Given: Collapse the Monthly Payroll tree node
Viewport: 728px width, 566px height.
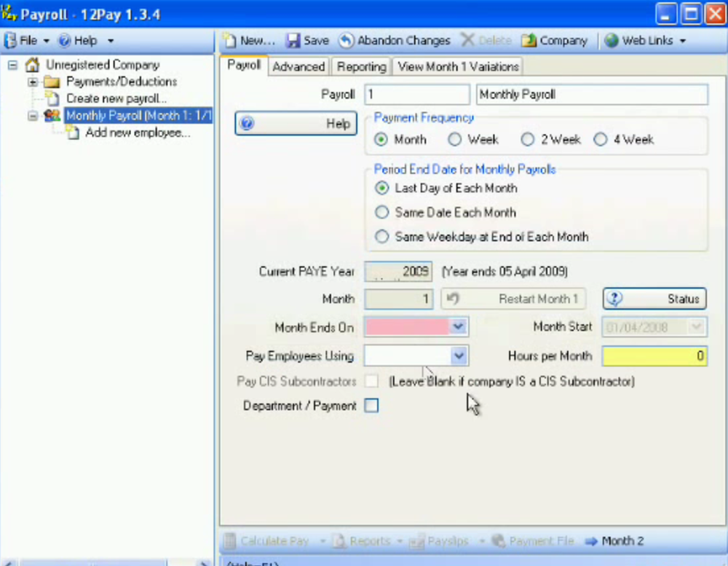Looking at the screenshot, I should click(33, 116).
